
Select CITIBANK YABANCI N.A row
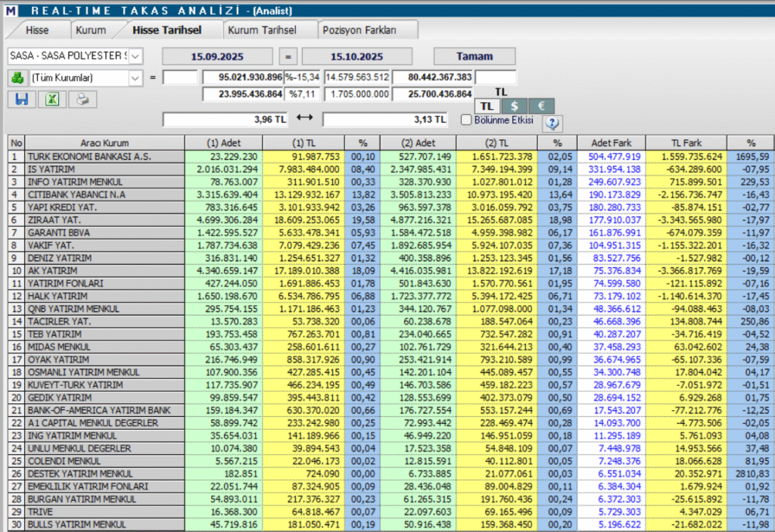click(x=391, y=194)
